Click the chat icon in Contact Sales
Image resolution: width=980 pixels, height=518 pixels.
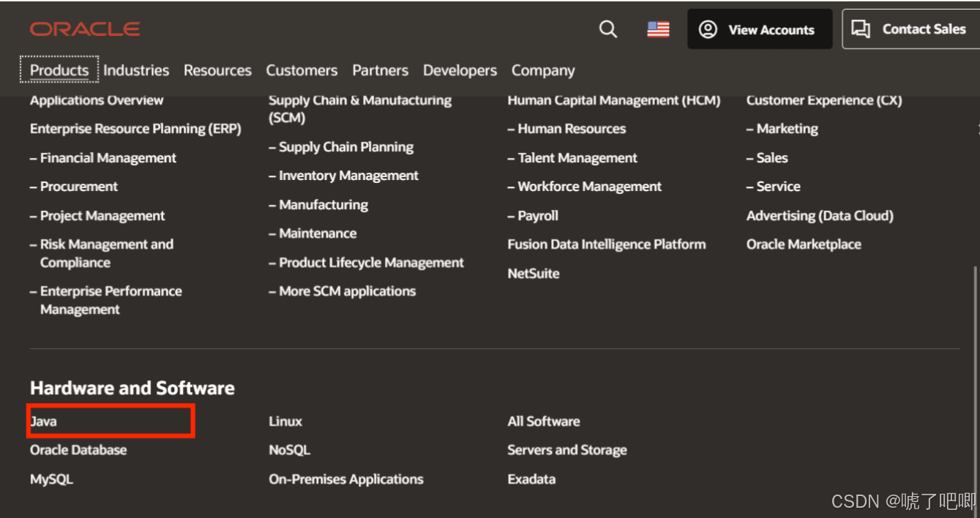861,29
